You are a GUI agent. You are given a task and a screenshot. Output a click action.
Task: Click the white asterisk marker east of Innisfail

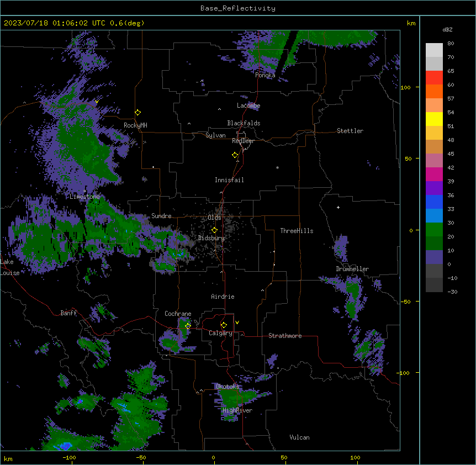(x=277, y=168)
